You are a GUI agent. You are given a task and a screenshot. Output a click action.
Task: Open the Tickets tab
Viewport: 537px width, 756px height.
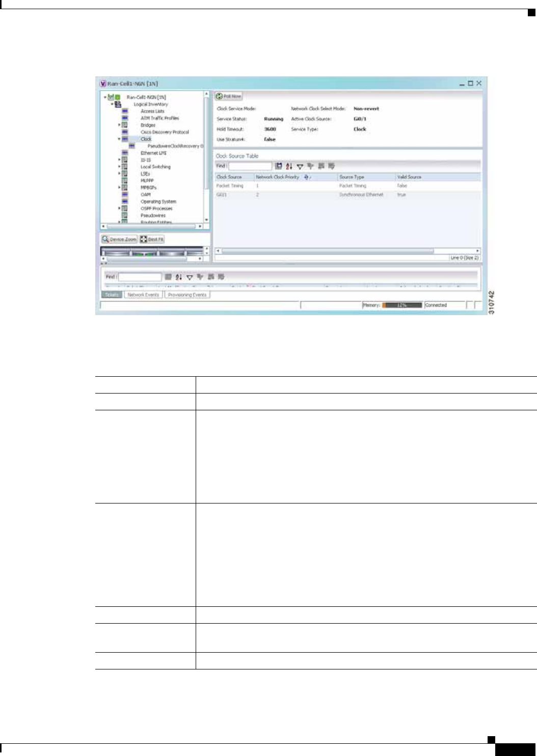pos(112,295)
